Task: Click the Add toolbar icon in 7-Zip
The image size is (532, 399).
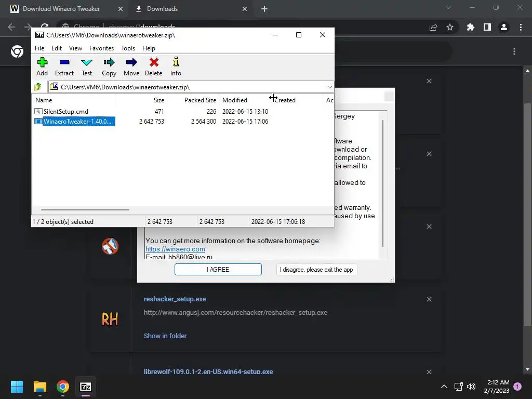Action: point(42,66)
